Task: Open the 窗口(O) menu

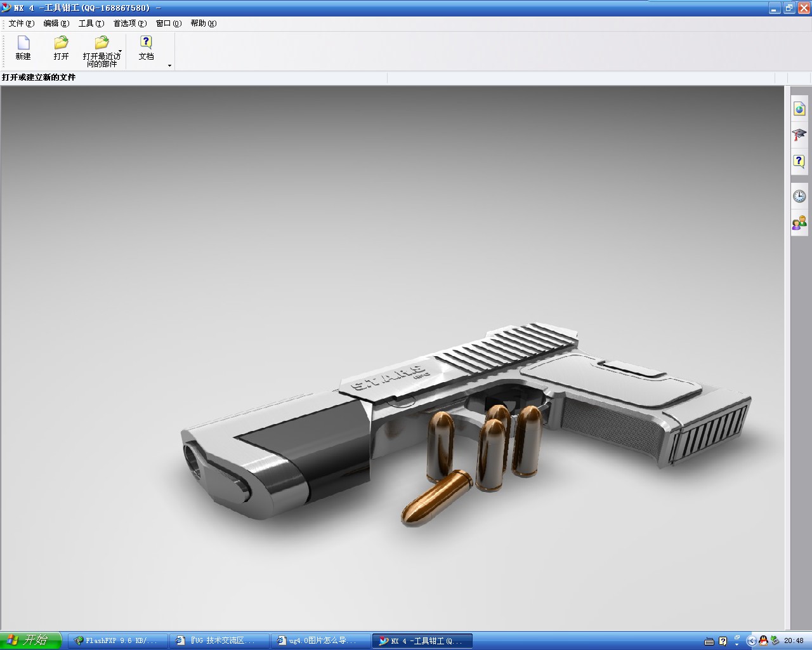Action: (x=169, y=23)
